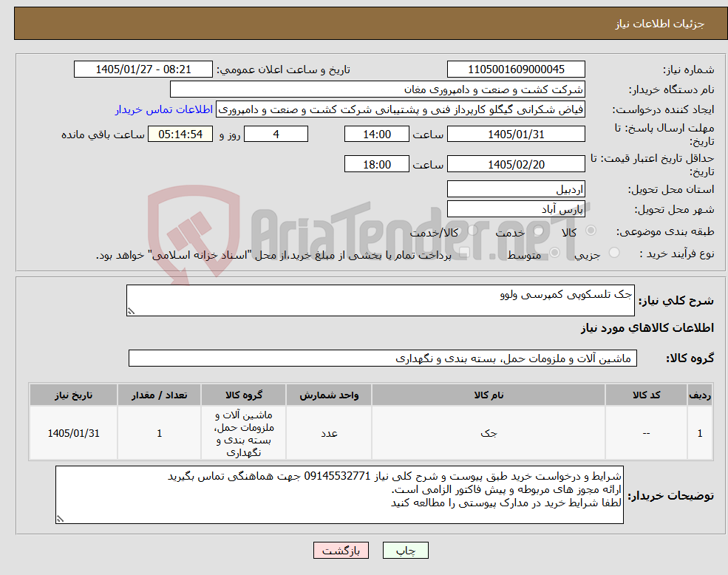Click the نام کالا column header

(489, 395)
